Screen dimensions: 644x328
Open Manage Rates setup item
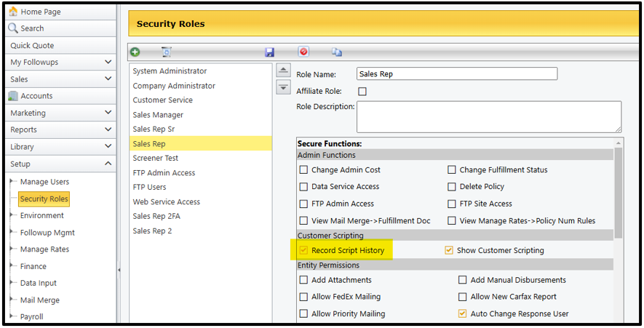(44, 249)
